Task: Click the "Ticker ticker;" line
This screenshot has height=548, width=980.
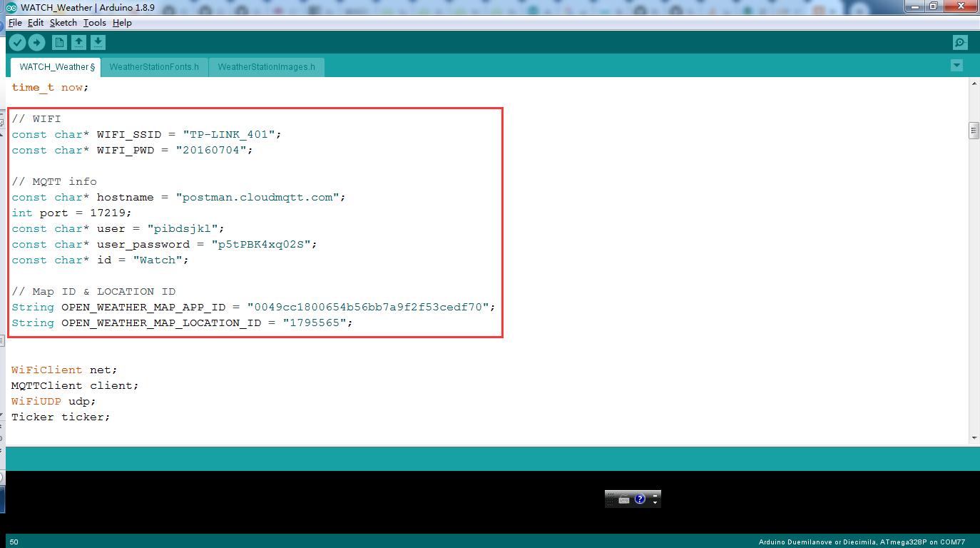Action: [61, 417]
